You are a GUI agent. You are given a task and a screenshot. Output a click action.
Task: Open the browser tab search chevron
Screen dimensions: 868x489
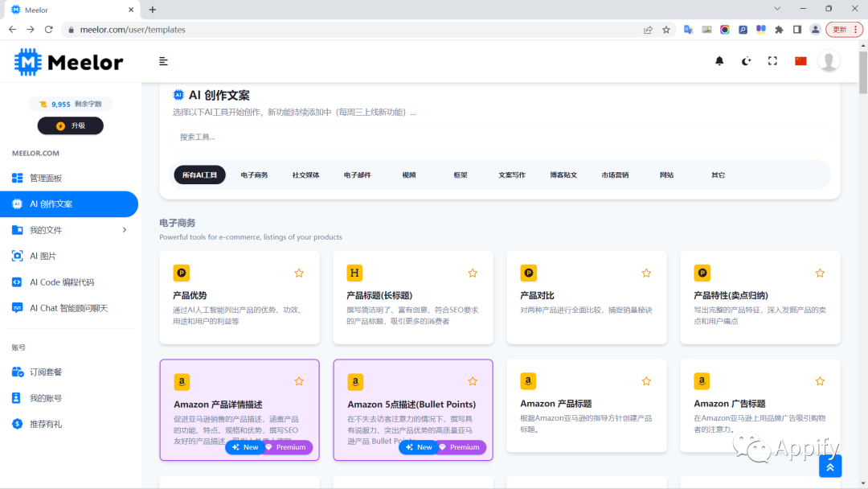pos(777,9)
